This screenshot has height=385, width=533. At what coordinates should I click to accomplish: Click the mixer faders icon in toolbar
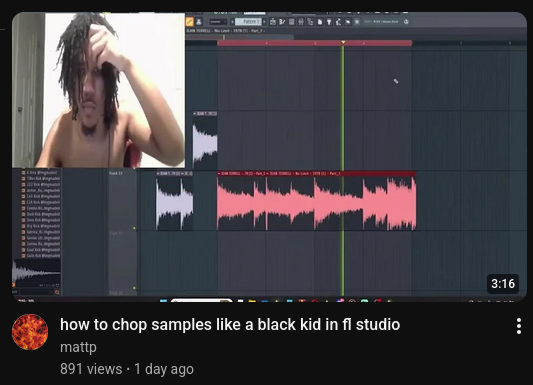pyautogui.click(x=301, y=22)
